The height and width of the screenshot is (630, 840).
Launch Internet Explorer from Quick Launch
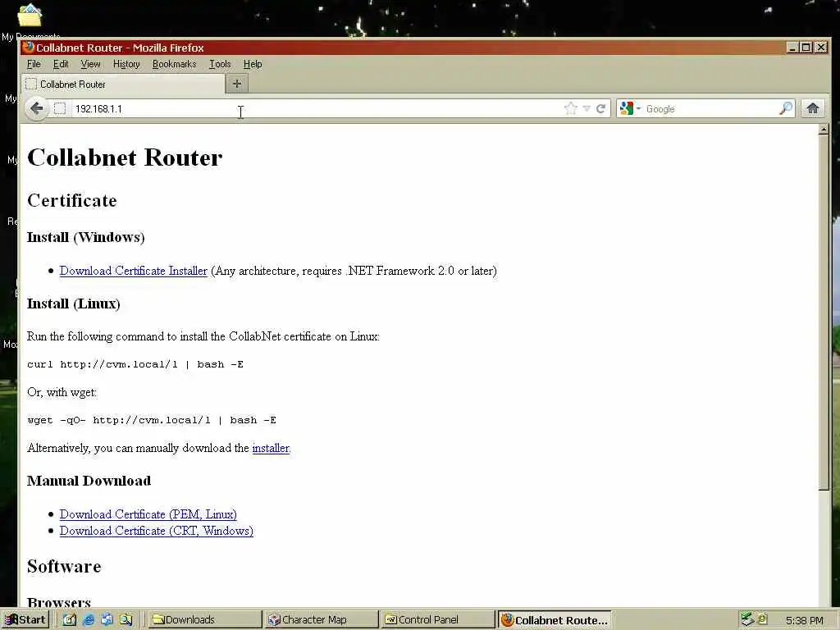89,620
